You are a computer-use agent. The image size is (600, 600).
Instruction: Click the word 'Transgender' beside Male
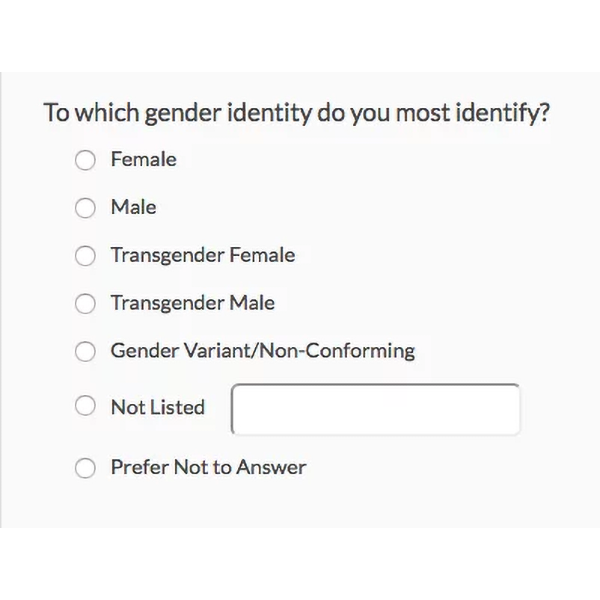pyautogui.click(x=167, y=303)
